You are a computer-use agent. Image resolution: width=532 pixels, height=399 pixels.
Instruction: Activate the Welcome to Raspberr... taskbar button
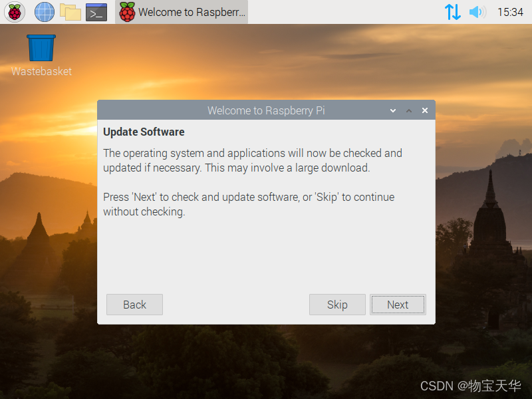click(182, 12)
